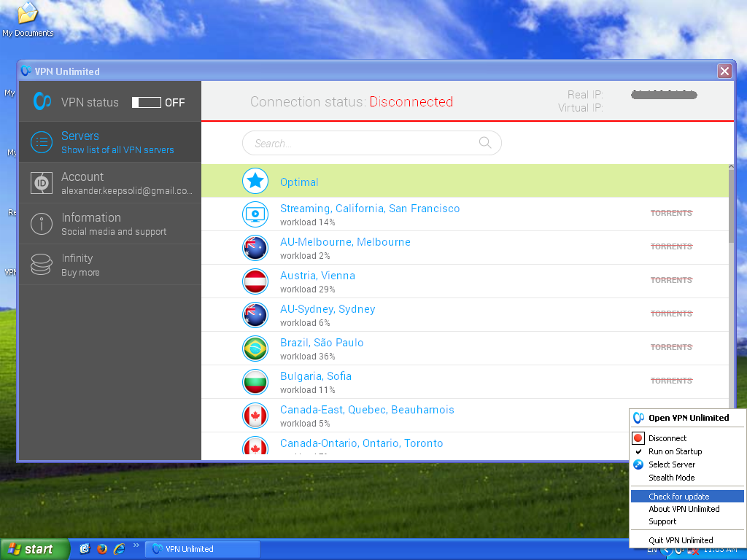Screen dimensions: 747x560
Task: Open the Servers sidebar tab
Action: (x=110, y=142)
